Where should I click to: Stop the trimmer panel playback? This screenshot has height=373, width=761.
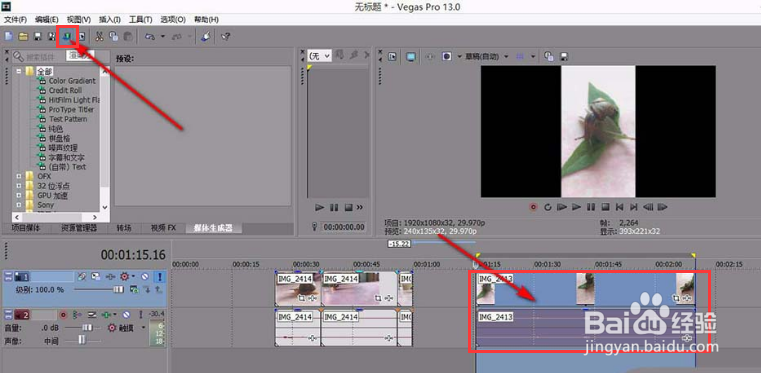tap(348, 208)
